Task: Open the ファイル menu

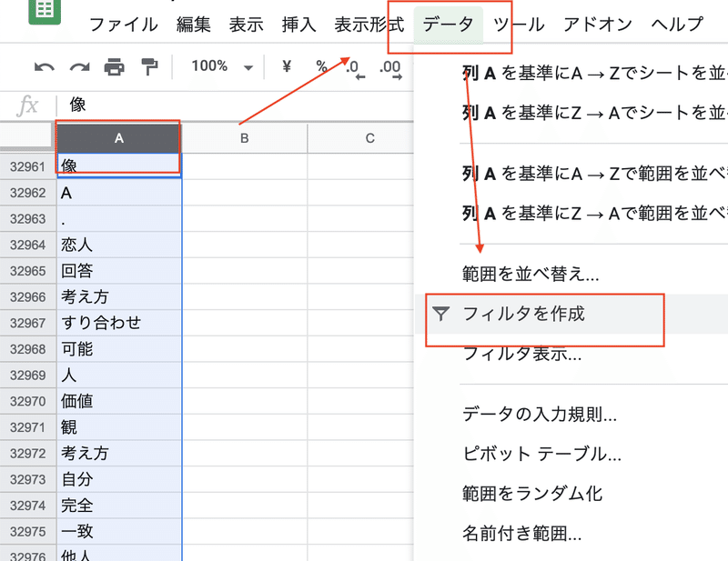Action: click(123, 25)
